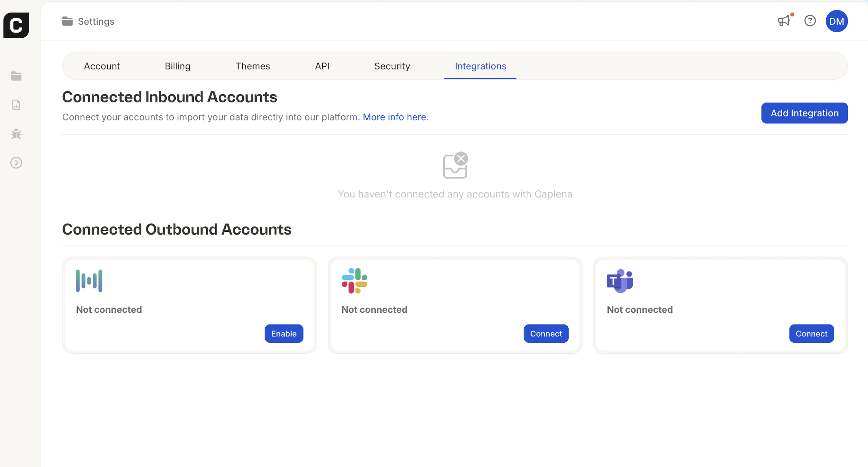
Task: Click the empty inbox icon
Action: pyautogui.click(x=455, y=165)
